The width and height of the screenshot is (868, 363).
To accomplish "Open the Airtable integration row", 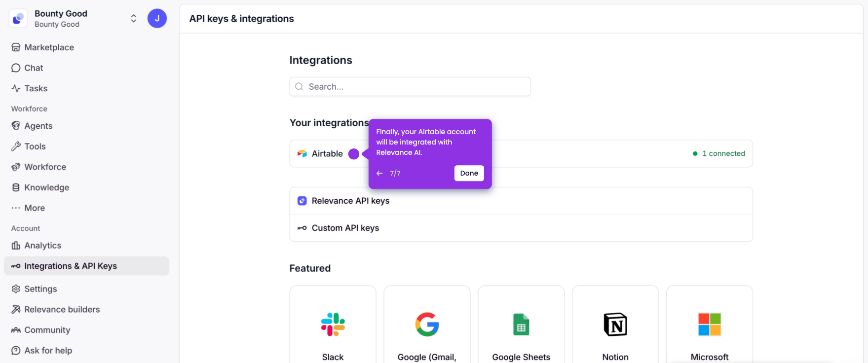I will 521,154.
